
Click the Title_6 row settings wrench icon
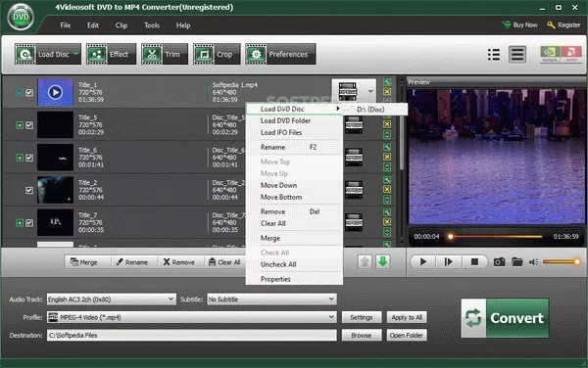pos(387,147)
